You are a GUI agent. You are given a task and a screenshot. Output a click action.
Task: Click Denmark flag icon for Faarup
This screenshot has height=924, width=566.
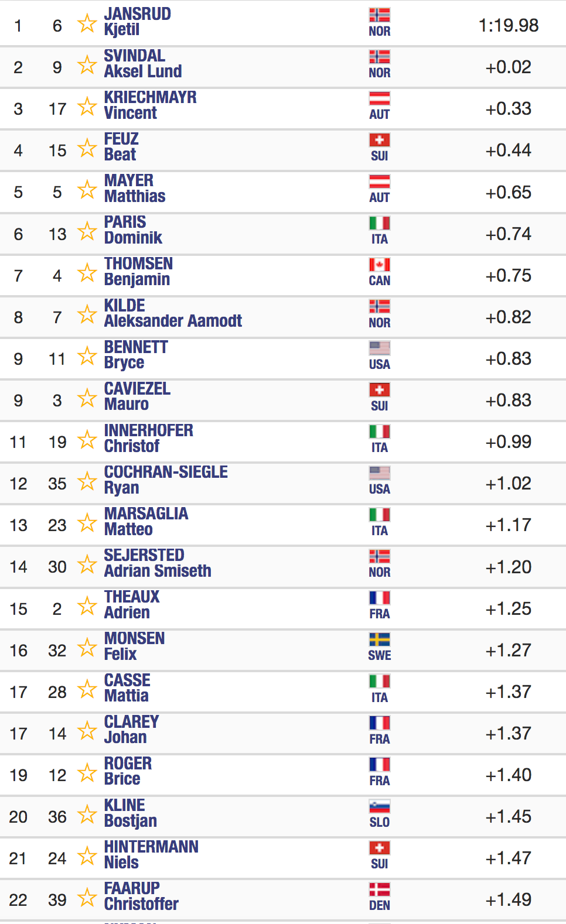(380, 889)
